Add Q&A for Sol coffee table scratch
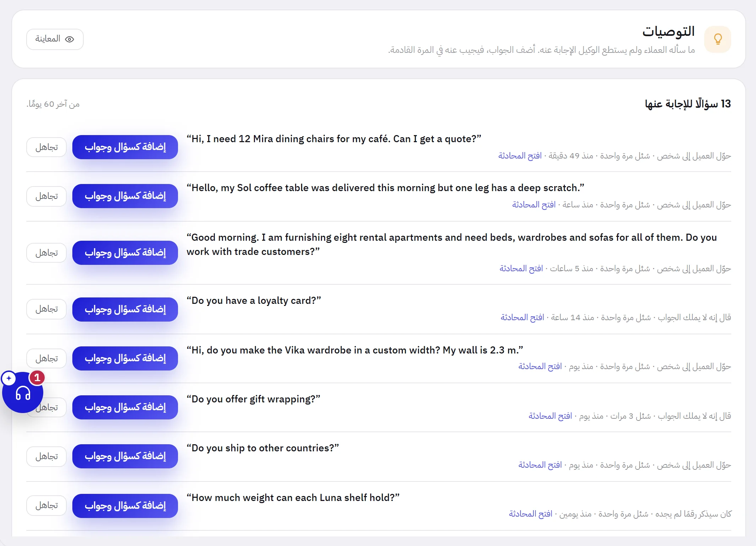Image resolution: width=756 pixels, height=546 pixels. 125,196
